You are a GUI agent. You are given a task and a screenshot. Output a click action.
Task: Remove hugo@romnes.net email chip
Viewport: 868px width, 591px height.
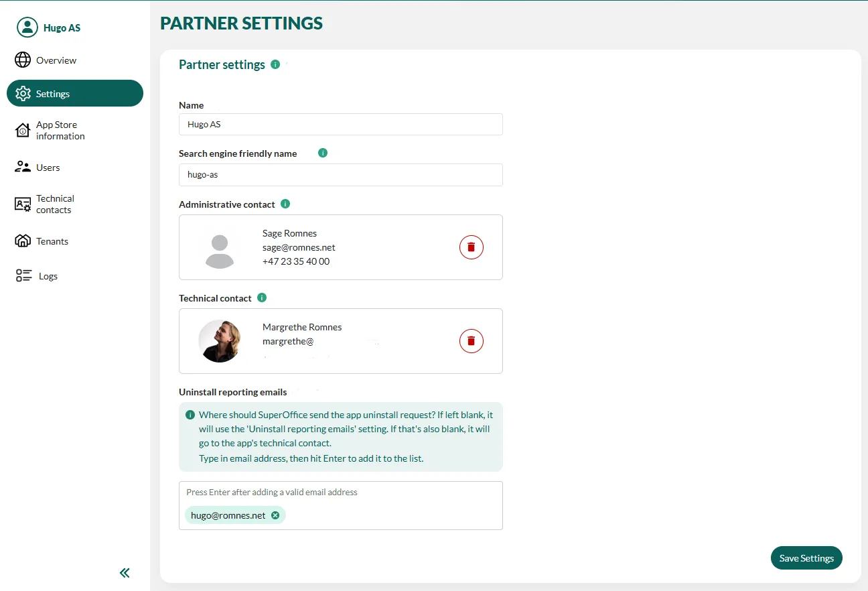[275, 515]
